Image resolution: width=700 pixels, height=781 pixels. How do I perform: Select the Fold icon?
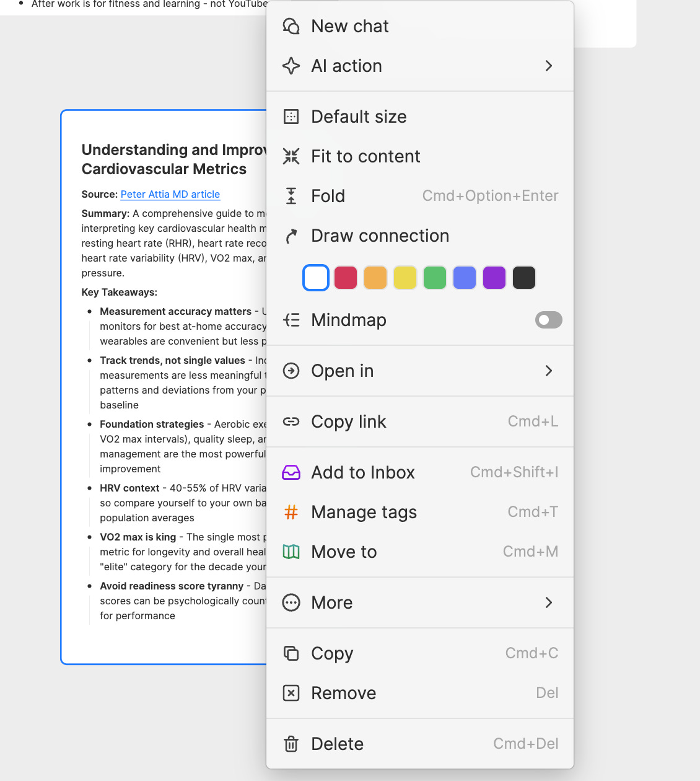click(x=291, y=196)
